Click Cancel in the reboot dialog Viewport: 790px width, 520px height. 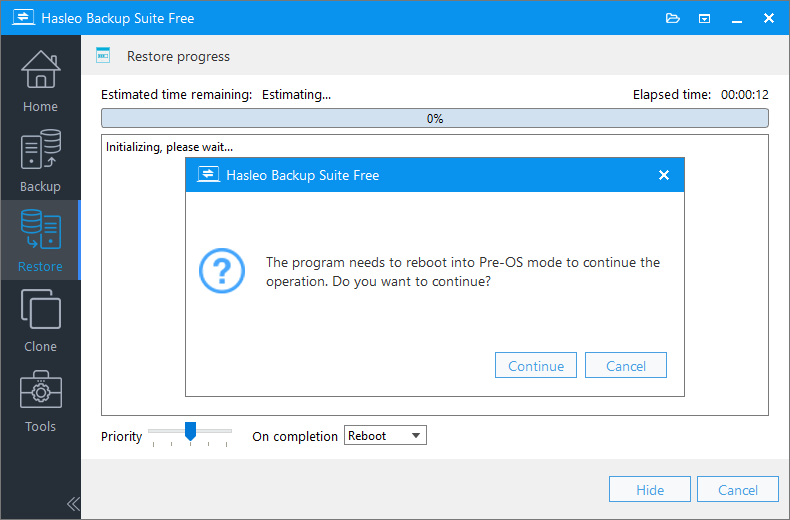[x=626, y=365]
